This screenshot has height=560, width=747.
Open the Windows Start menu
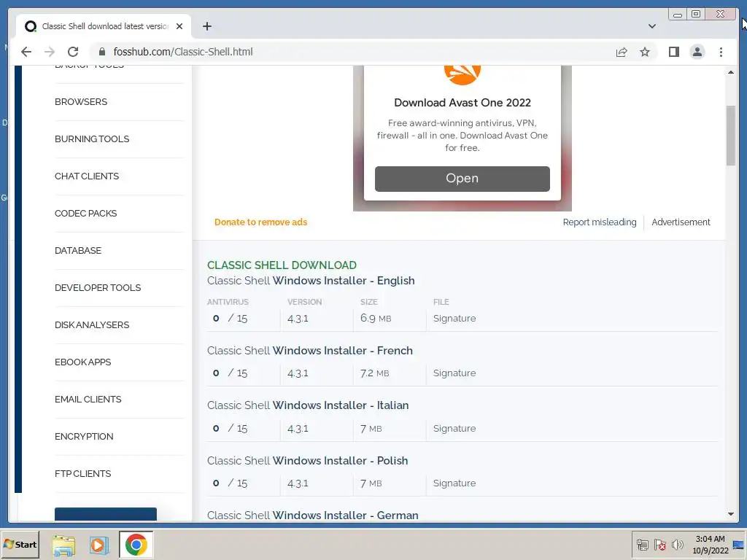(x=20, y=544)
